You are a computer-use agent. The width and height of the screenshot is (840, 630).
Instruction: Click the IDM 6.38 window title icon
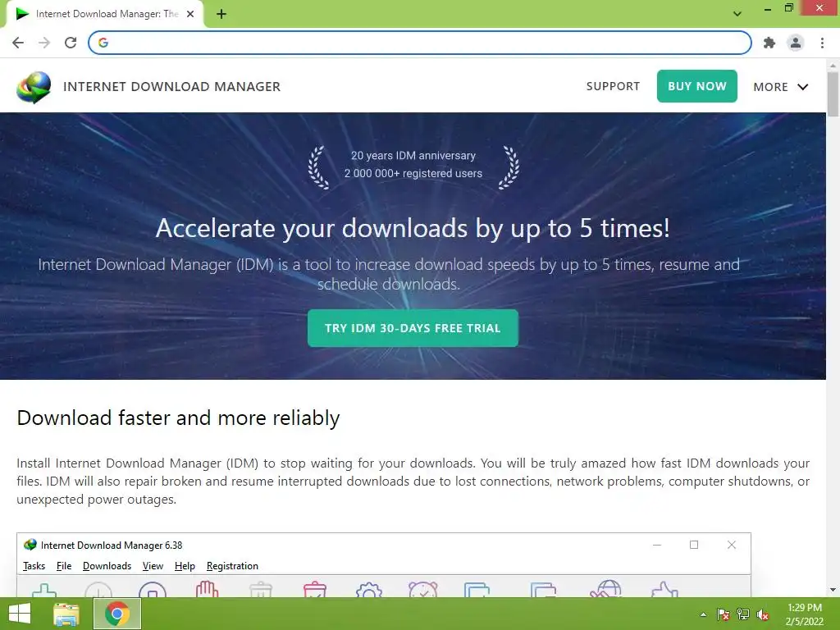point(30,545)
